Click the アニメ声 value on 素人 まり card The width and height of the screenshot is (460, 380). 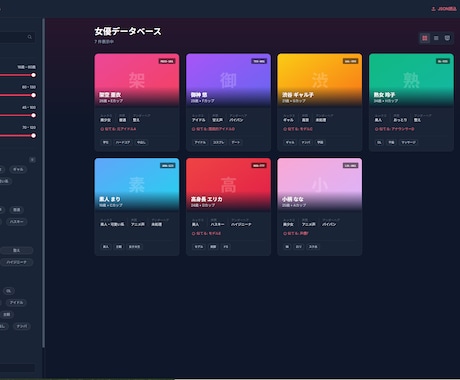[x=138, y=224]
